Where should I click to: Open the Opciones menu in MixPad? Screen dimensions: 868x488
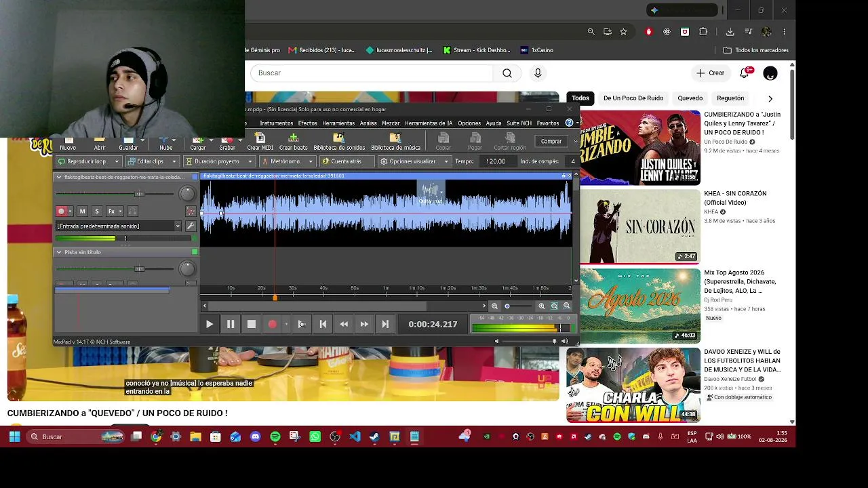[469, 123]
